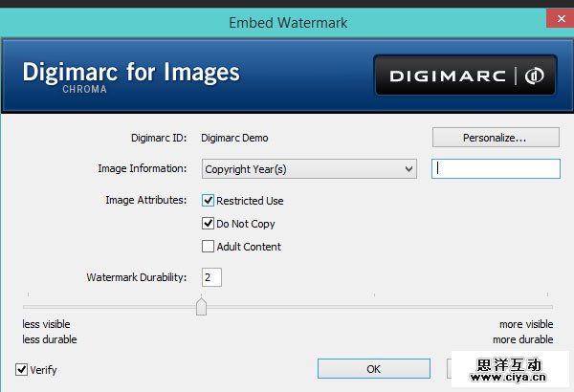Click the Embed Watermark title bar

tap(288, 23)
